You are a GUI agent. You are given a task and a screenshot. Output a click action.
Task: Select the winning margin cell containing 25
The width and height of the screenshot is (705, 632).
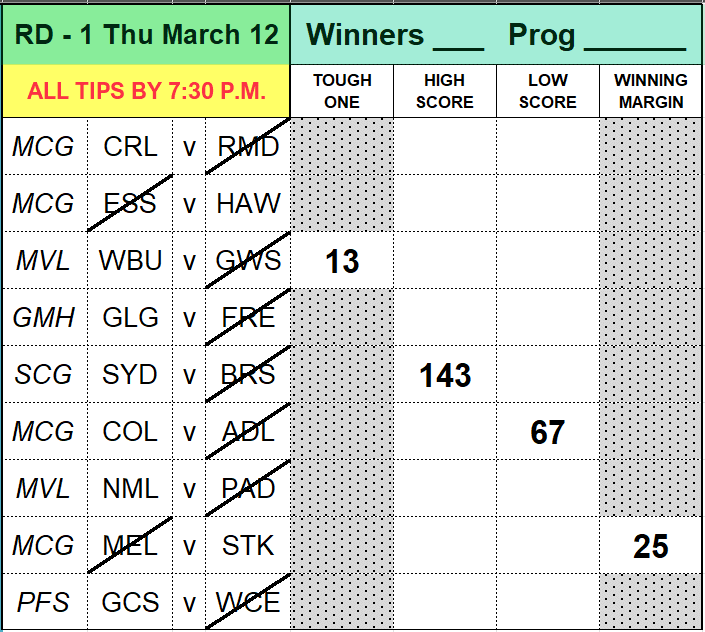pyautogui.click(x=651, y=545)
